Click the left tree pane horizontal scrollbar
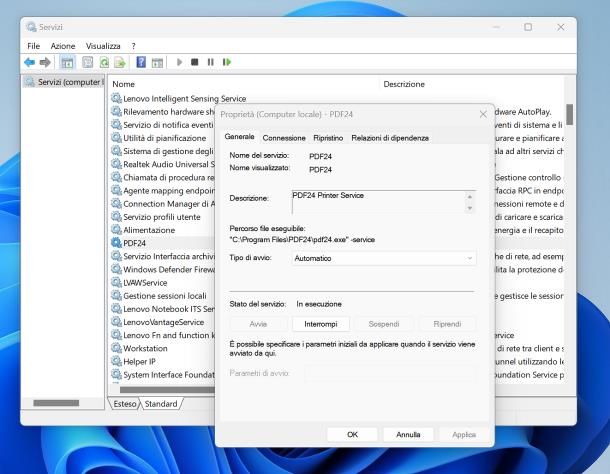 56,403
